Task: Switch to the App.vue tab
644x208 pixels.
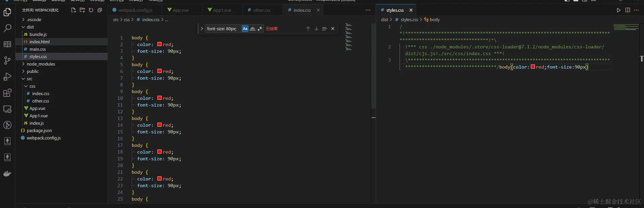Action: (182, 10)
